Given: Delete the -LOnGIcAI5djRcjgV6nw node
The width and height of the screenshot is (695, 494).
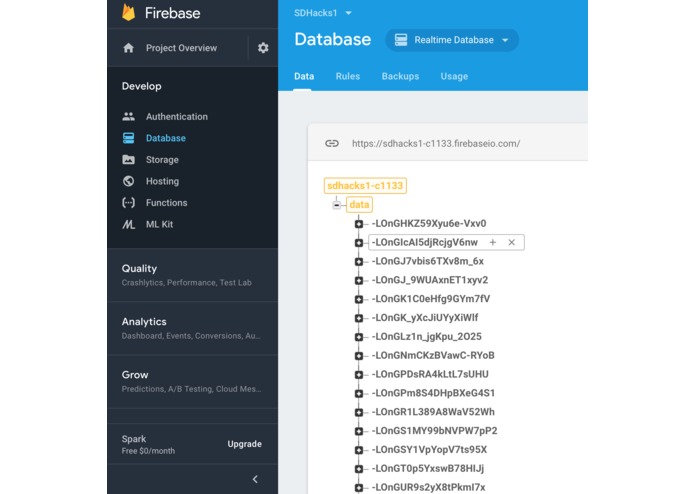Looking at the screenshot, I should pyautogui.click(x=511, y=242).
